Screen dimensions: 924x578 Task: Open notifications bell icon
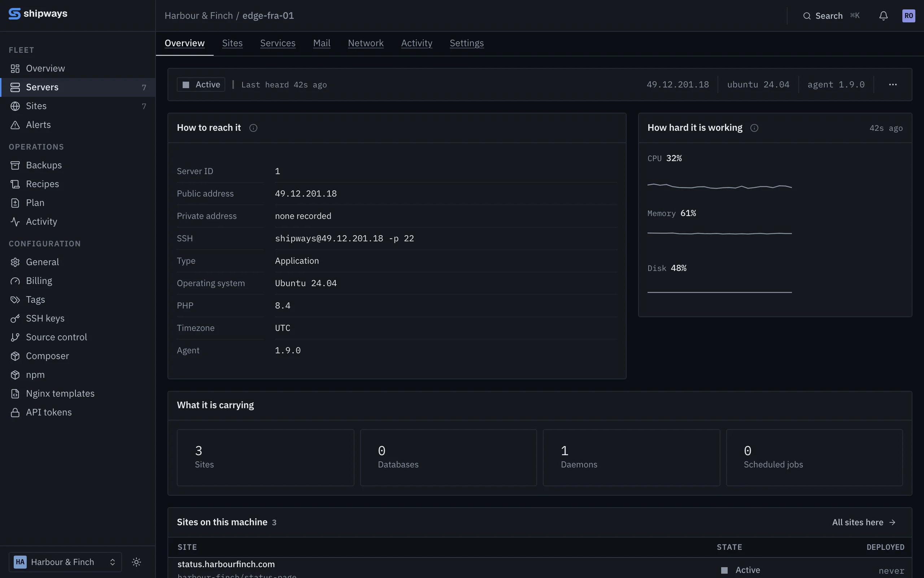[883, 16]
